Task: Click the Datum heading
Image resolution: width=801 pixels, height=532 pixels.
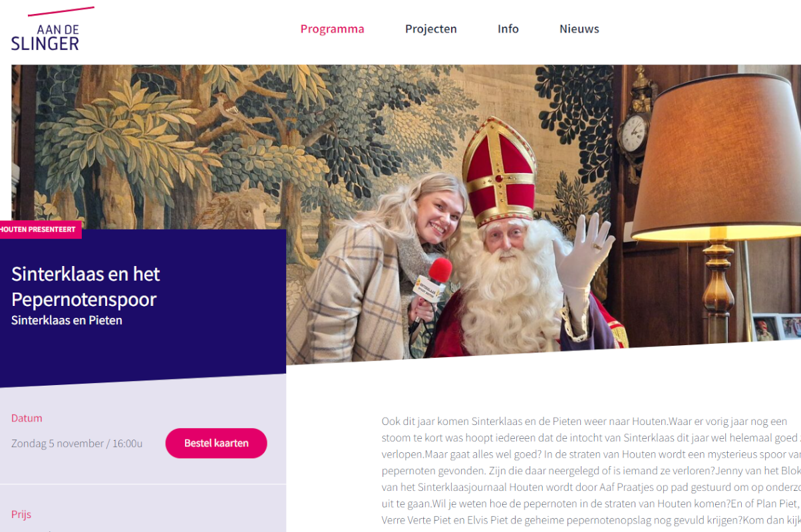Action: click(27, 418)
